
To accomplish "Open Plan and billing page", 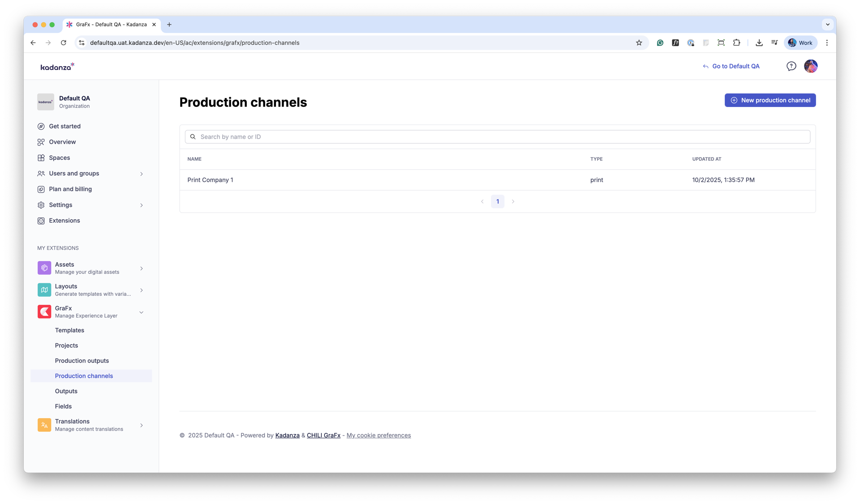I will (x=70, y=189).
